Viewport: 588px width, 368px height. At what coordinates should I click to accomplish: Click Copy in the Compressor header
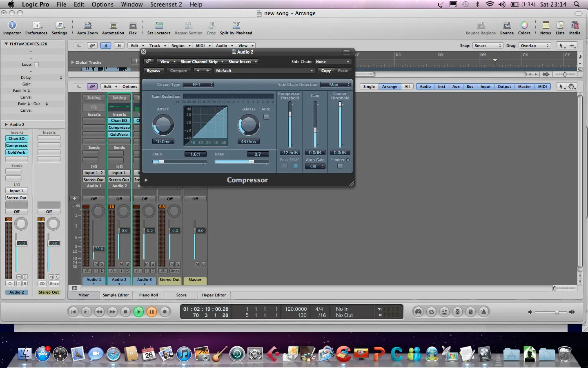click(326, 71)
